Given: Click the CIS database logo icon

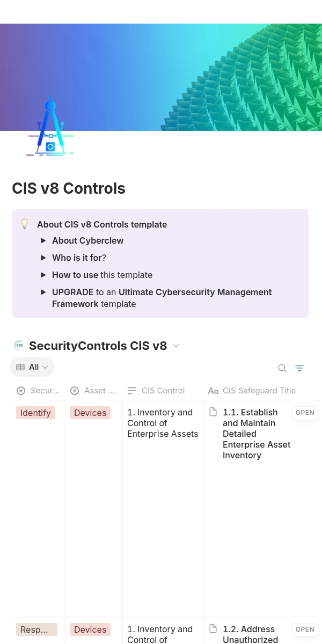Looking at the screenshot, I should [x=19, y=345].
